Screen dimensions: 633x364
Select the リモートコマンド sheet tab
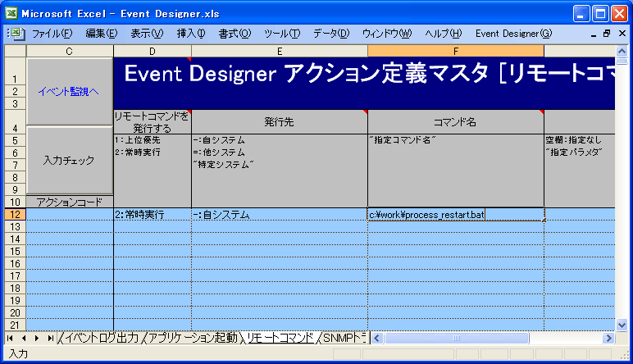pos(280,338)
